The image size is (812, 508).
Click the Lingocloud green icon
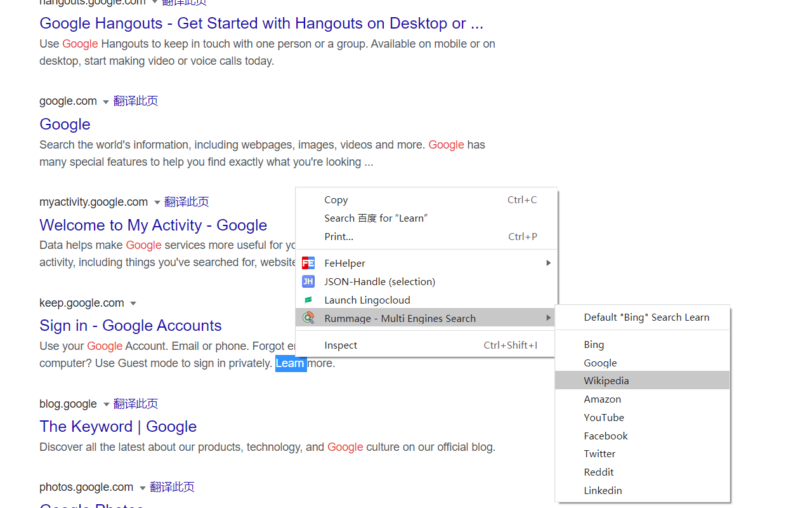pos(308,300)
